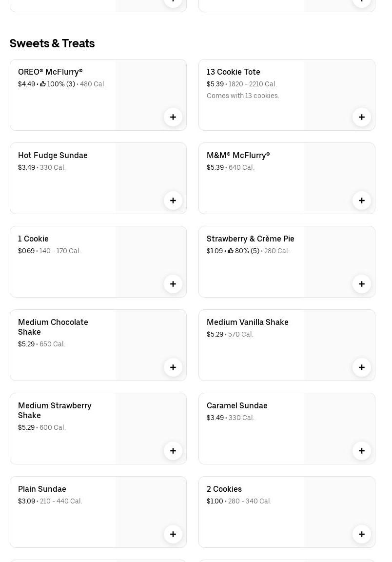Viewport: 392px width, 562px height.
Task: View the OREO McFlurry 100% rating
Action: (58, 84)
